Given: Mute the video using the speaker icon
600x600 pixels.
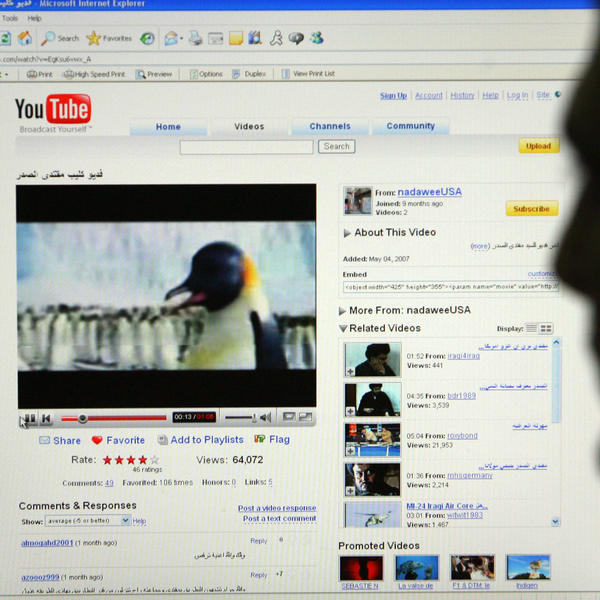Looking at the screenshot, I should click(264, 417).
